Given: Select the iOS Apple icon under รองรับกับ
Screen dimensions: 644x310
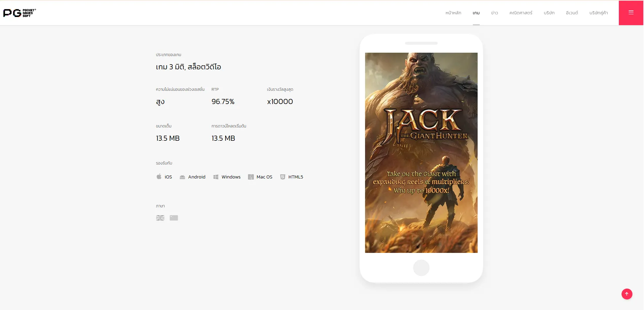Looking at the screenshot, I should click(159, 176).
